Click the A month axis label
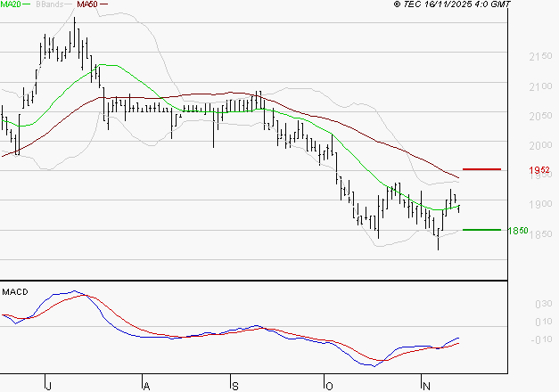Image resolution: width=559 pixels, height=392 pixels. point(146,386)
